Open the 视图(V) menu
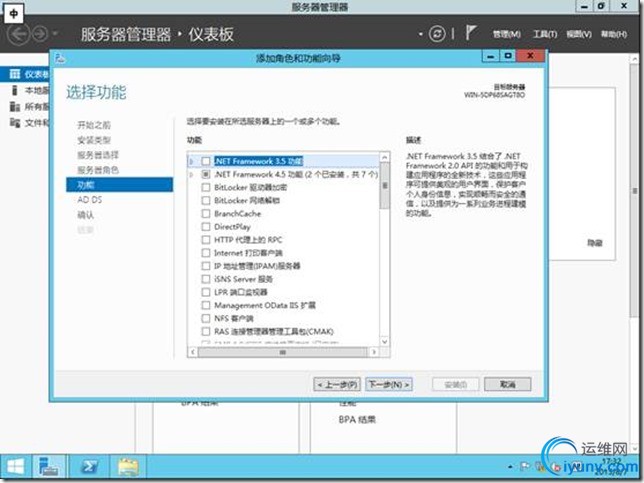This screenshot has height=483, width=644. click(579, 34)
